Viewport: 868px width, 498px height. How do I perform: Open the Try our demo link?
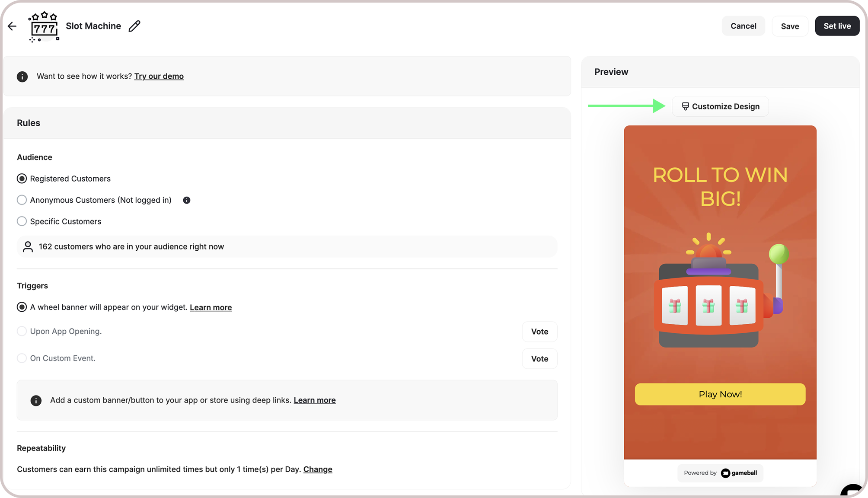[159, 77]
